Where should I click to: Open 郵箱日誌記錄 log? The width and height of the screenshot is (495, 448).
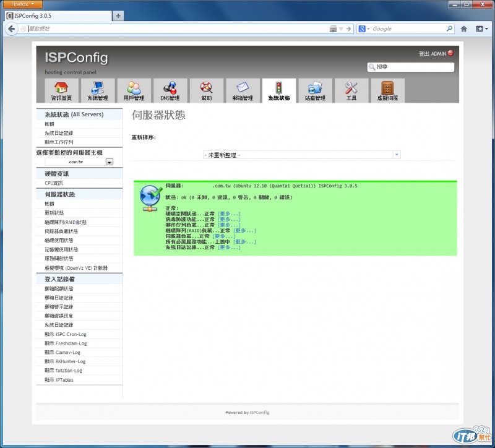pos(59,298)
